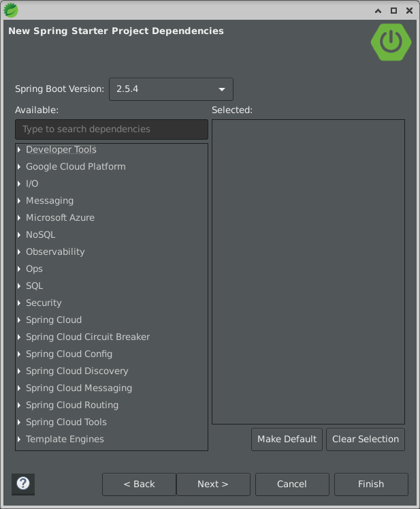Click the help question mark icon
Screen dimensions: 420x509
(x=23, y=484)
